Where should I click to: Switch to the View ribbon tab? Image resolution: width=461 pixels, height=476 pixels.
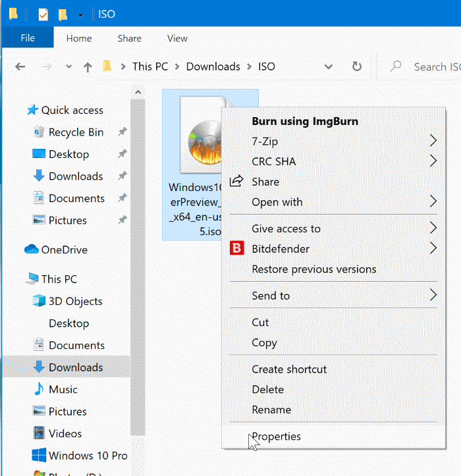177,38
